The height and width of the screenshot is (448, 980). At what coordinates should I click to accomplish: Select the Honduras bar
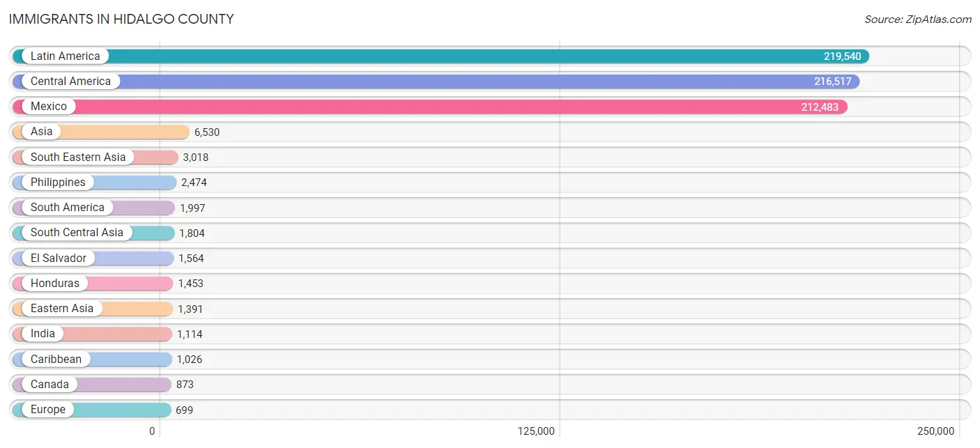pos(93,284)
